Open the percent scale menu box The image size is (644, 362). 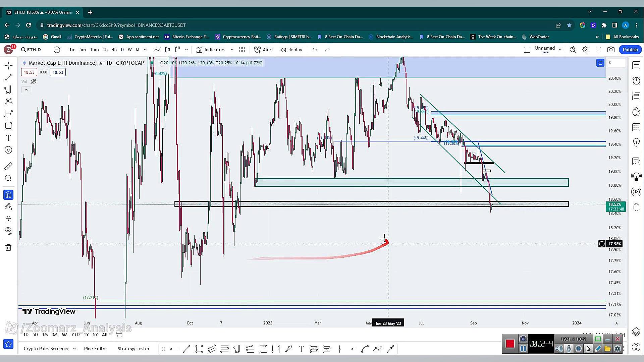[616, 63]
